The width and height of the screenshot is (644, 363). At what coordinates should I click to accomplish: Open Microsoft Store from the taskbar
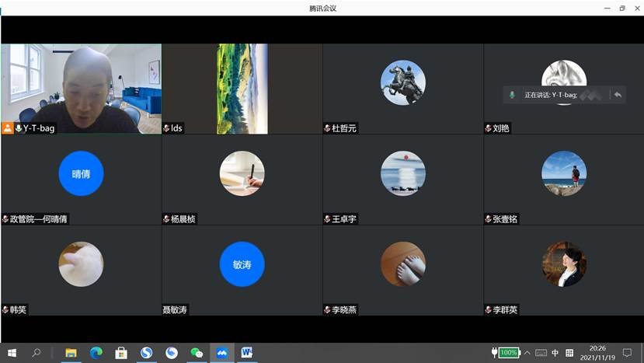(121, 353)
